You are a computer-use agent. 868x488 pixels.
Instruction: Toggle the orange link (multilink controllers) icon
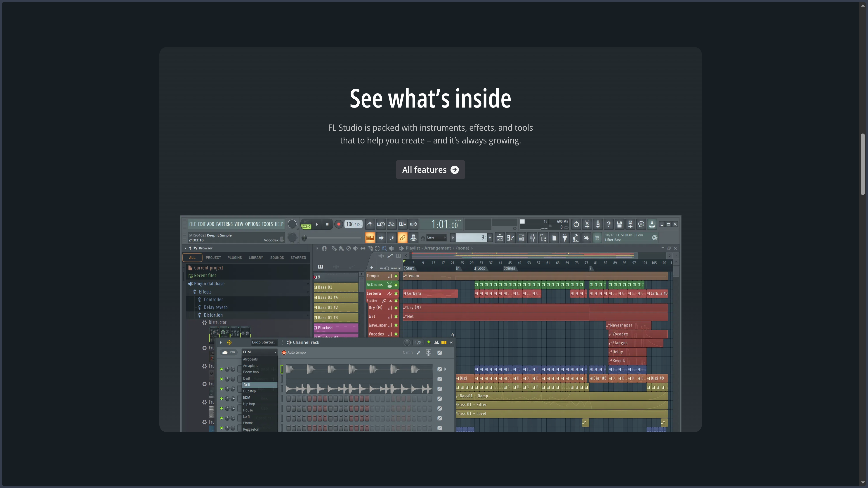tap(402, 238)
